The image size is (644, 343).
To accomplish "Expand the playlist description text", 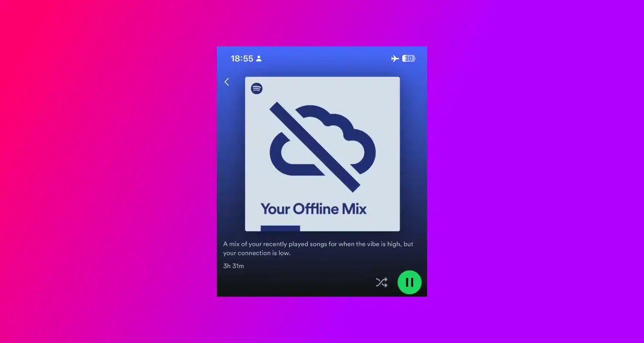I will [318, 248].
